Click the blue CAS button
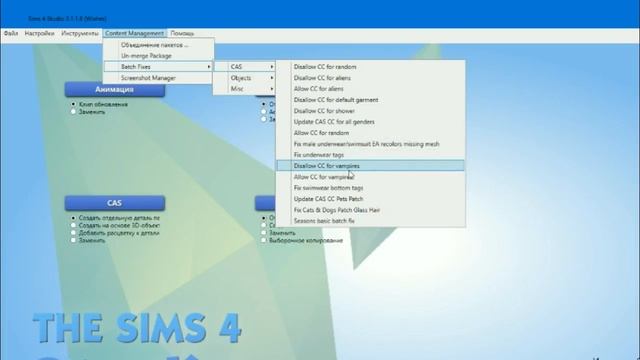640x360 pixels. click(115, 203)
